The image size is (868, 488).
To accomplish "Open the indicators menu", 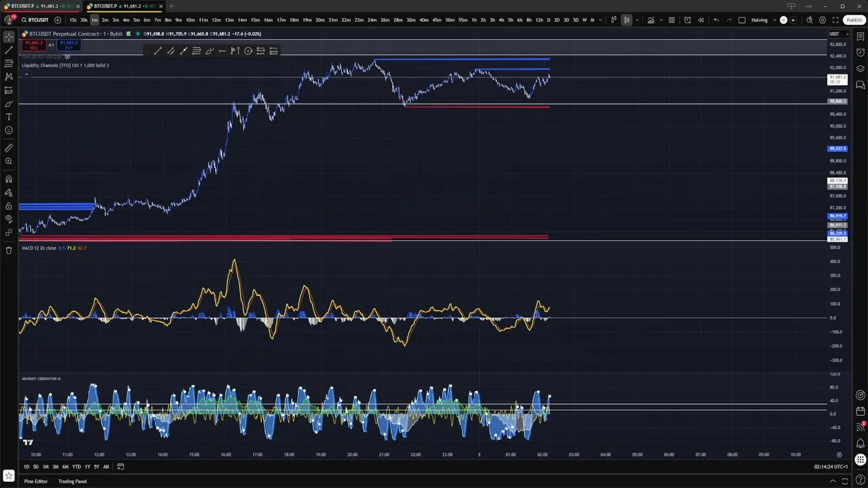I will coord(650,20).
